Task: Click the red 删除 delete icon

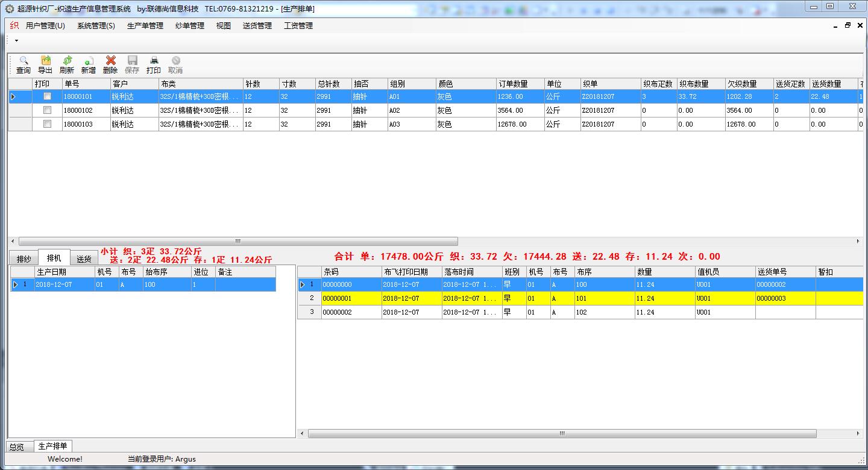Action: (x=110, y=60)
